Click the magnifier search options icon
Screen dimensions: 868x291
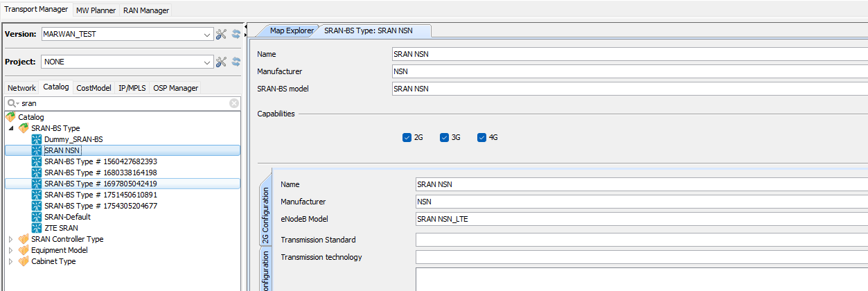[12, 103]
